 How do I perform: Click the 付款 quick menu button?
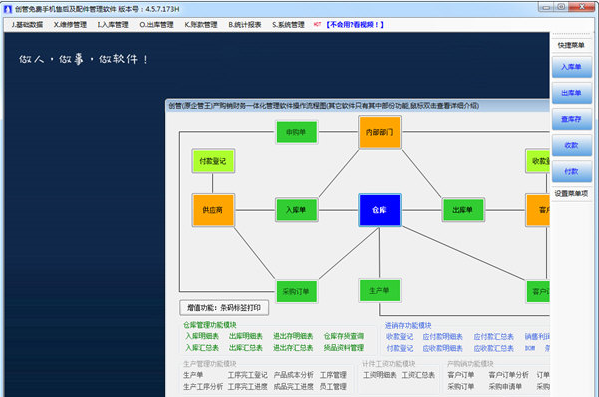571,171
